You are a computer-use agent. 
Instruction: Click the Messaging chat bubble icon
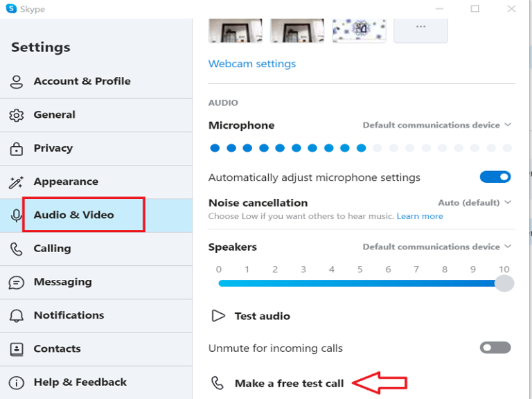click(17, 282)
